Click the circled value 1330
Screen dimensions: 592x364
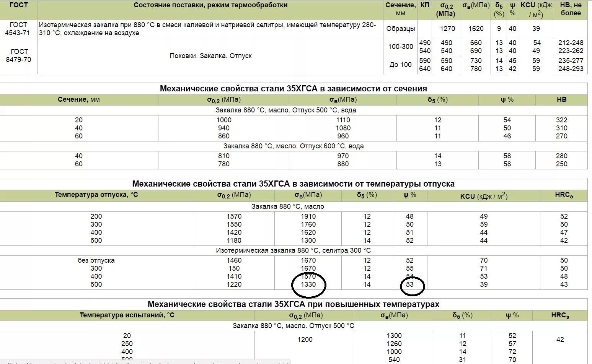[308, 284]
